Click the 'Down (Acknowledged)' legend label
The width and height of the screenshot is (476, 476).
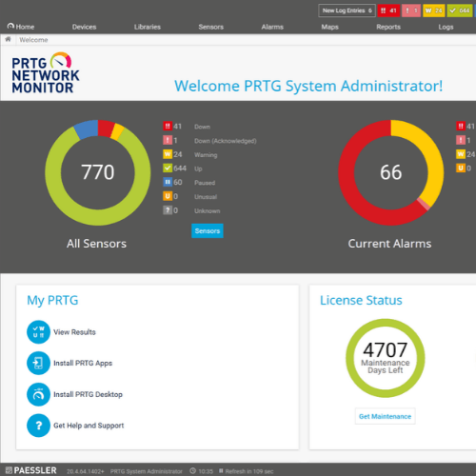coord(226,141)
